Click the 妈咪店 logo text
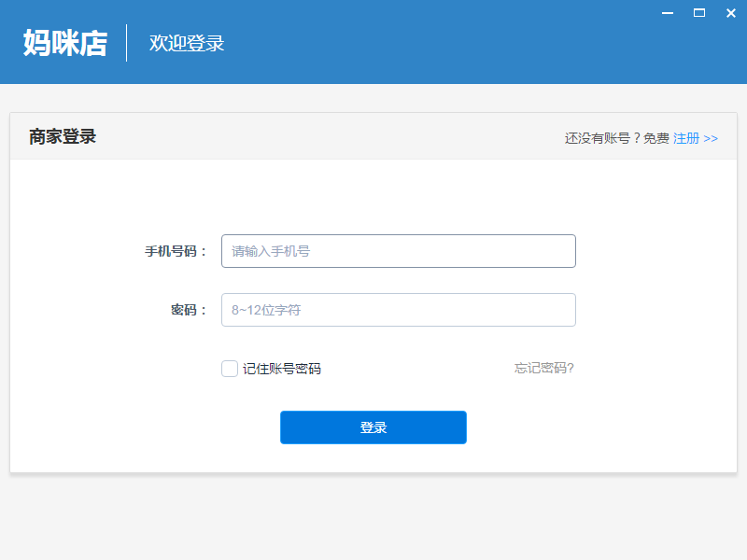 (65, 43)
